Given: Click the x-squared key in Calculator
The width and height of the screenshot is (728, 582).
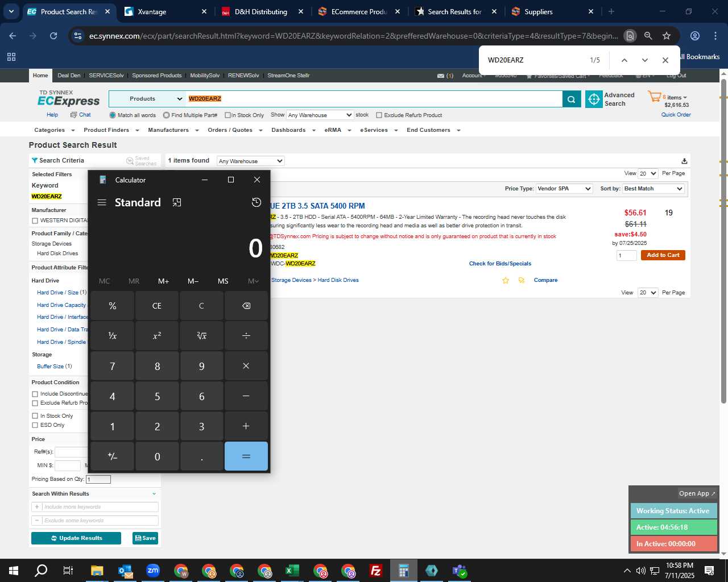Looking at the screenshot, I should coord(157,336).
